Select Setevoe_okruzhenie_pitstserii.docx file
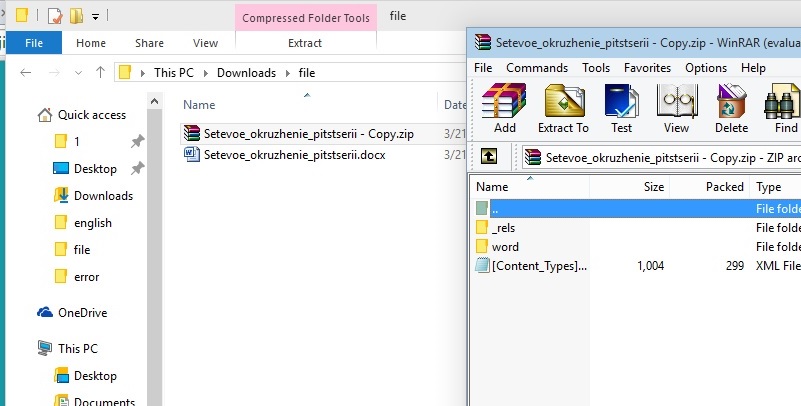 (294, 155)
